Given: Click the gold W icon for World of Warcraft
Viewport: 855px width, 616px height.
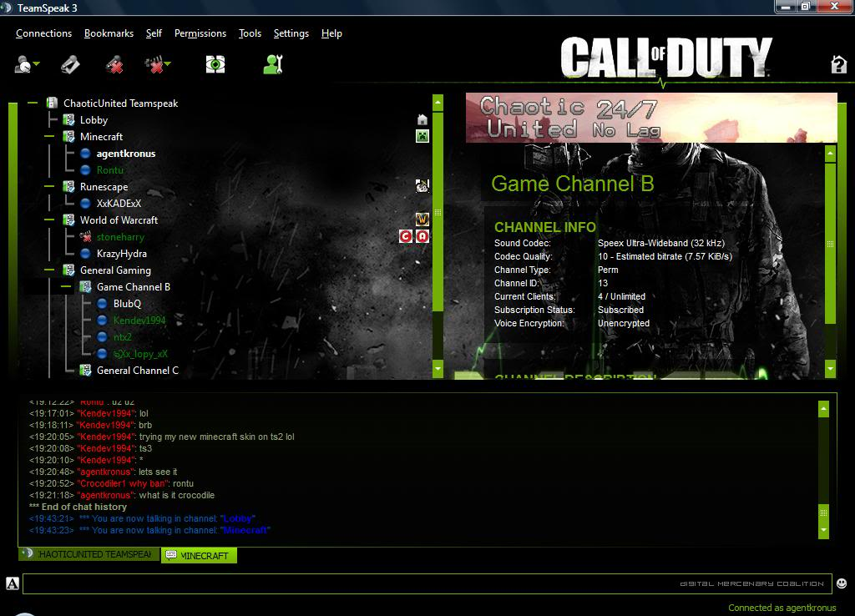Looking at the screenshot, I should [422, 220].
